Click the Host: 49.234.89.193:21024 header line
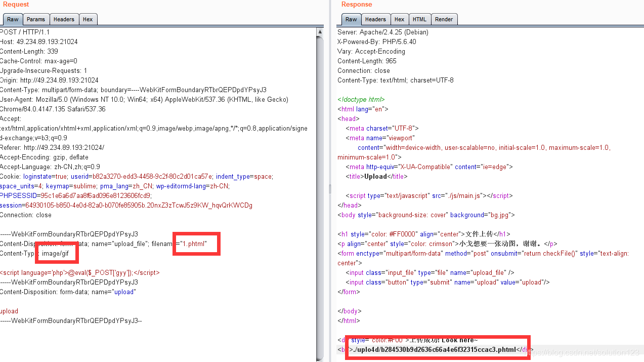Image resolution: width=644 pixels, height=362 pixels. click(39, 42)
